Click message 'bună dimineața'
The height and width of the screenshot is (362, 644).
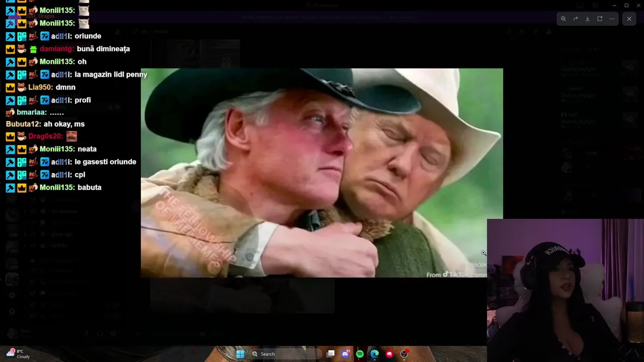pyautogui.click(x=103, y=49)
